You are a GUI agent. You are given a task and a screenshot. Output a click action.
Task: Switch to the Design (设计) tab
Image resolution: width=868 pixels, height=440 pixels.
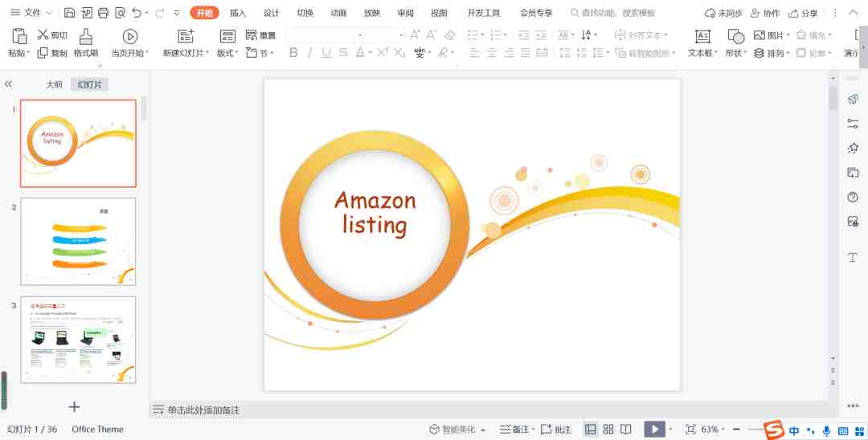pyautogui.click(x=272, y=13)
